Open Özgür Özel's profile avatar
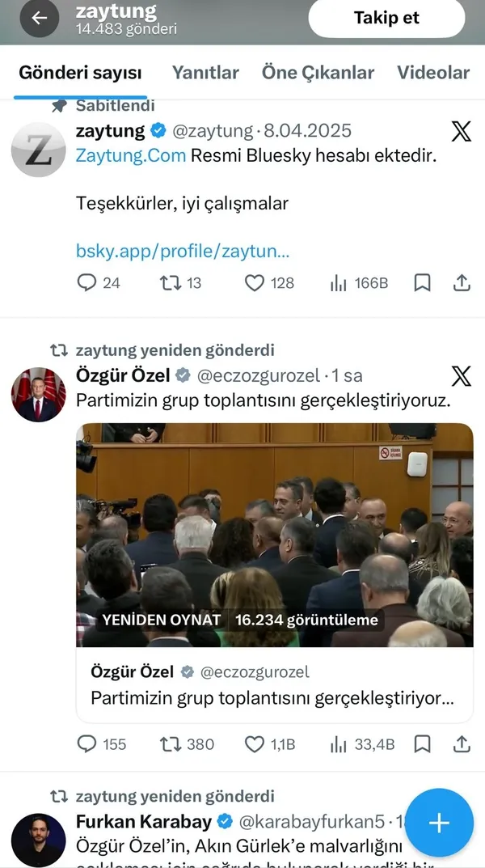 point(38,394)
